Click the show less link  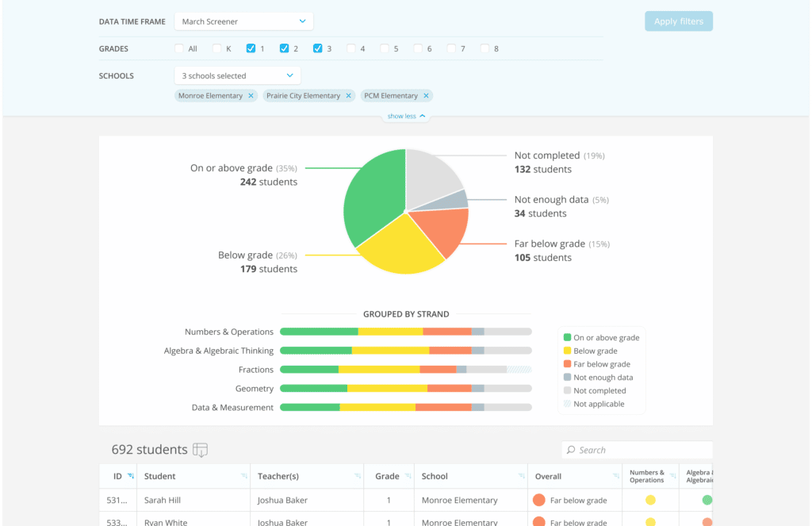coord(401,115)
